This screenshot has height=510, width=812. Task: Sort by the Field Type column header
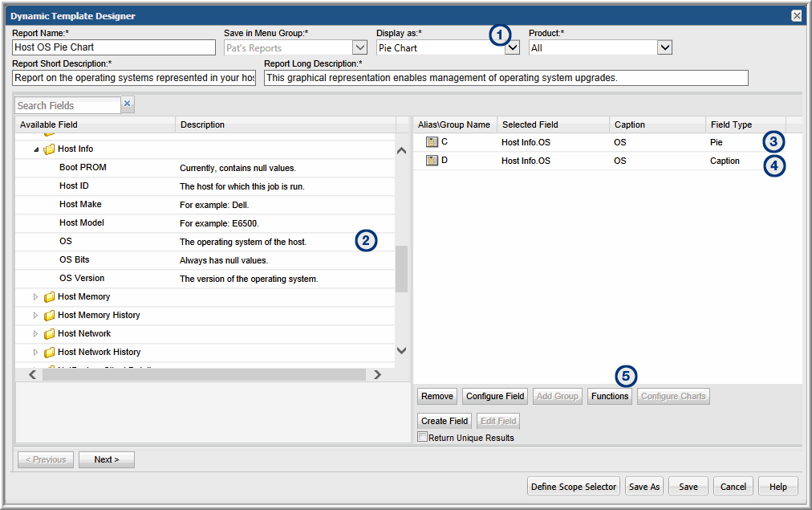coord(731,124)
